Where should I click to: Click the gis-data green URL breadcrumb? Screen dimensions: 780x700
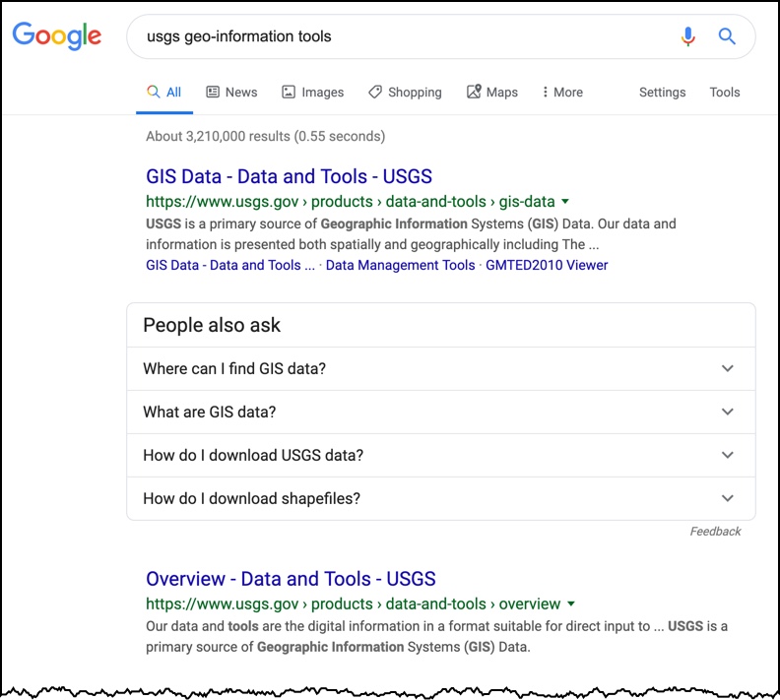(351, 202)
